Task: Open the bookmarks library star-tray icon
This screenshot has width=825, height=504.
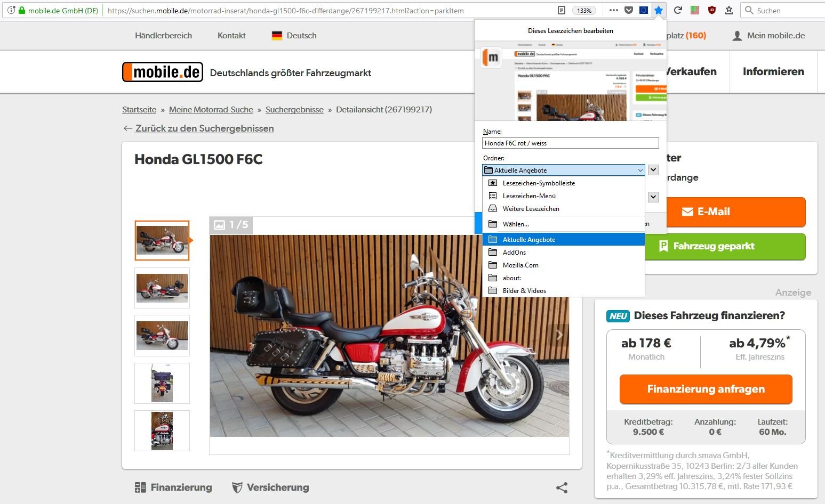Action: coord(728,10)
